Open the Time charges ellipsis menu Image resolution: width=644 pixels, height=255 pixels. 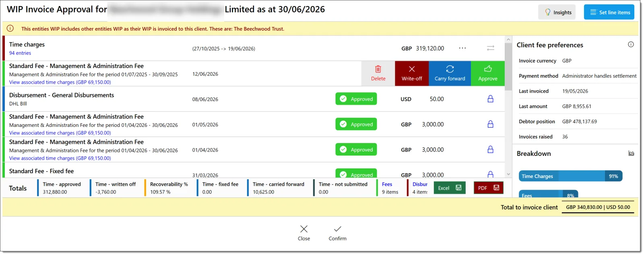(x=462, y=48)
